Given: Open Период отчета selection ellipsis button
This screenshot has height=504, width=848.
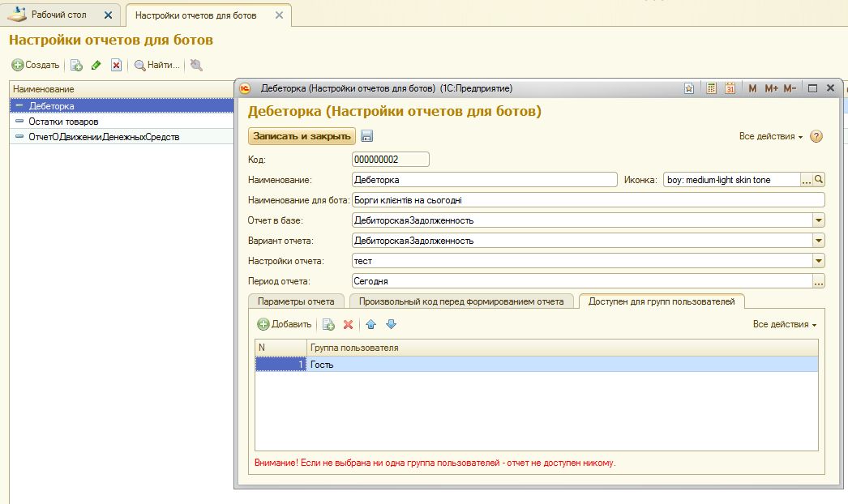Looking at the screenshot, I should coord(819,281).
